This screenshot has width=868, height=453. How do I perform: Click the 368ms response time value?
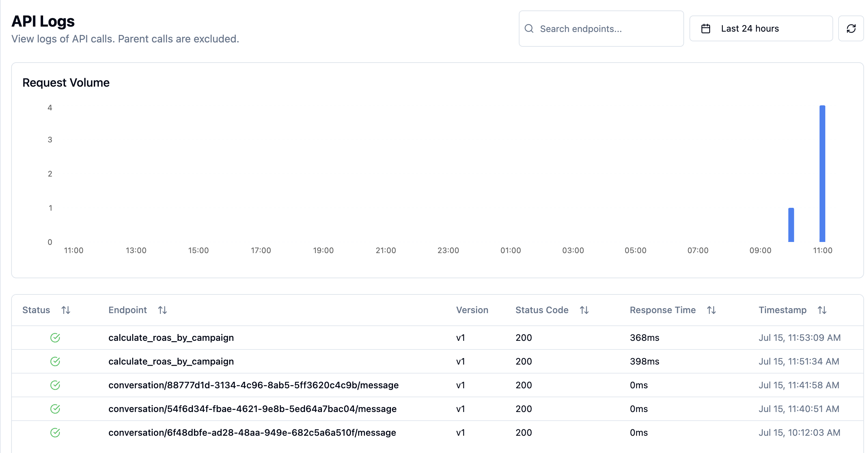click(645, 338)
